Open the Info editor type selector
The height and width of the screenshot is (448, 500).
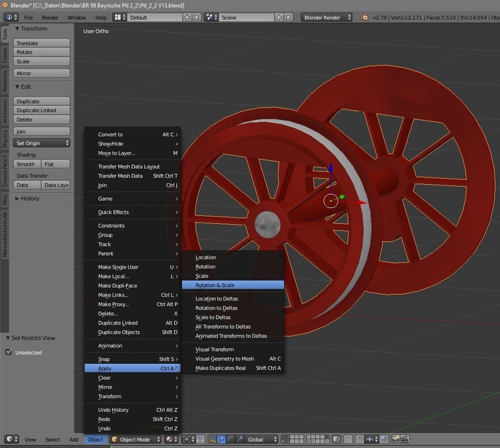[11, 17]
